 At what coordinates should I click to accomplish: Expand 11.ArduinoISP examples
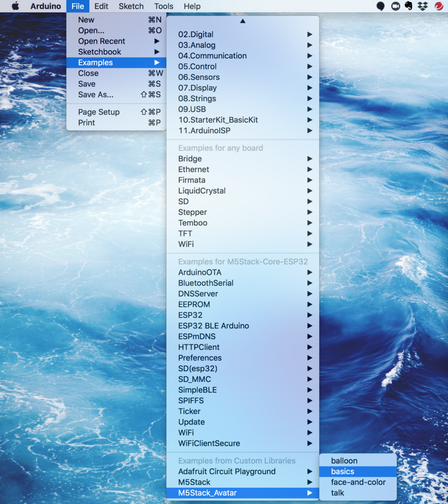pos(243,130)
